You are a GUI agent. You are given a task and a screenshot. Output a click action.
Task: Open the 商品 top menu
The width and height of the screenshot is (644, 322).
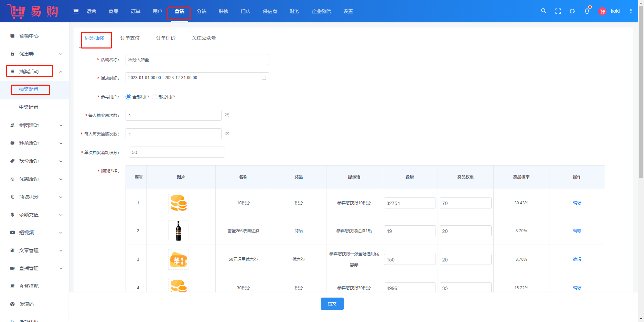tap(114, 11)
